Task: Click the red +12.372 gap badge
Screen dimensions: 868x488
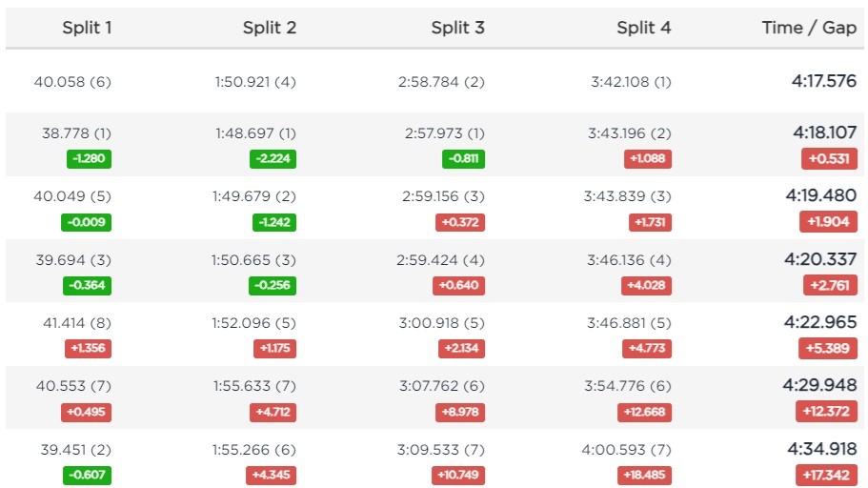Action: coord(826,412)
